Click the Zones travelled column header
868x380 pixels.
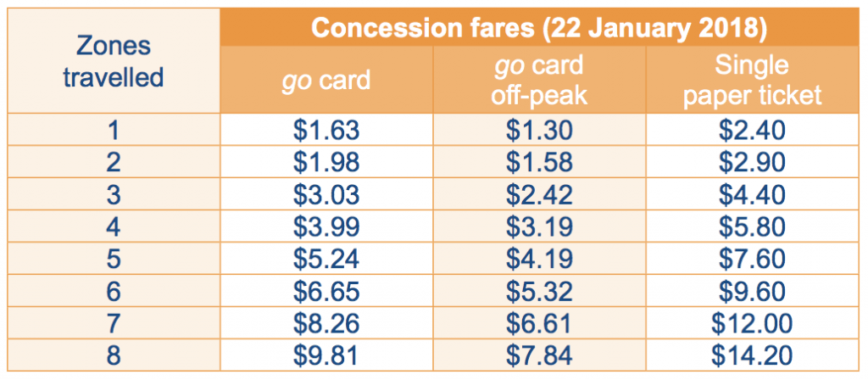coord(114,62)
